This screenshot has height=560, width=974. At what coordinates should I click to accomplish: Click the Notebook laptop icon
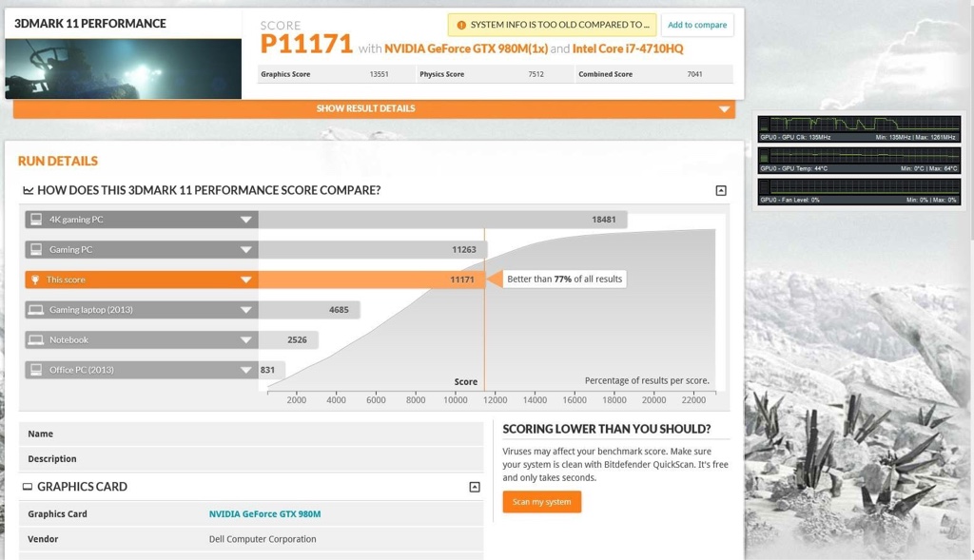click(x=36, y=339)
